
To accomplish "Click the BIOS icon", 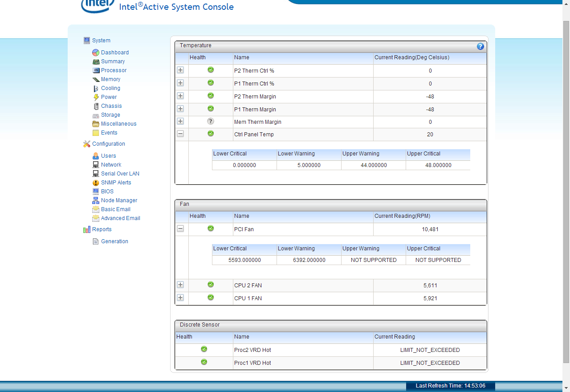I will pyautogui.click(x=96, y=192).
